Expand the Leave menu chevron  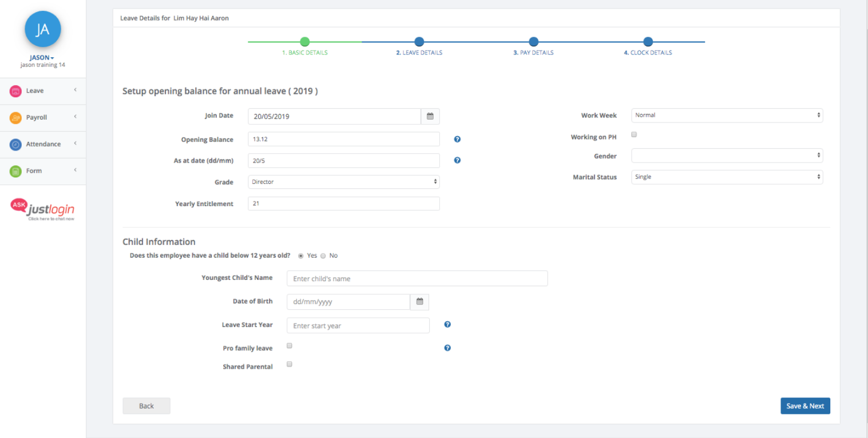[75, 90]
